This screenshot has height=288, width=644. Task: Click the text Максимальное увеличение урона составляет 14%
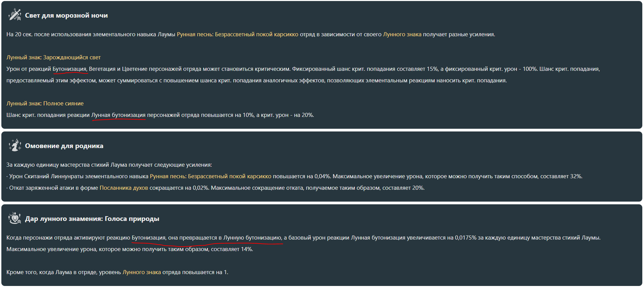tap(130, 249)
